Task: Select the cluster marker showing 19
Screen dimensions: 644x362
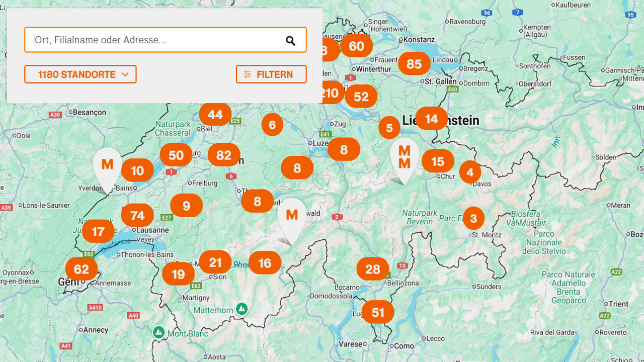Action: pos(178,274)
